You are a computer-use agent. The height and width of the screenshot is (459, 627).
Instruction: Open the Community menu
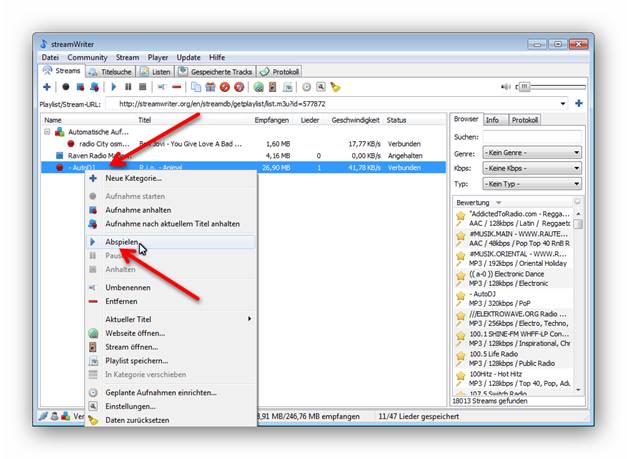87,58
